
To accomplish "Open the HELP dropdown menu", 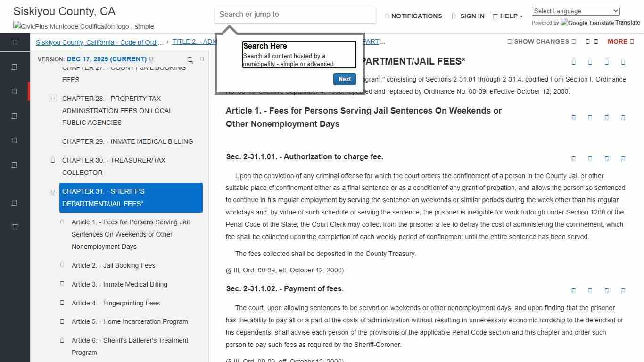I will click(508, 16).
